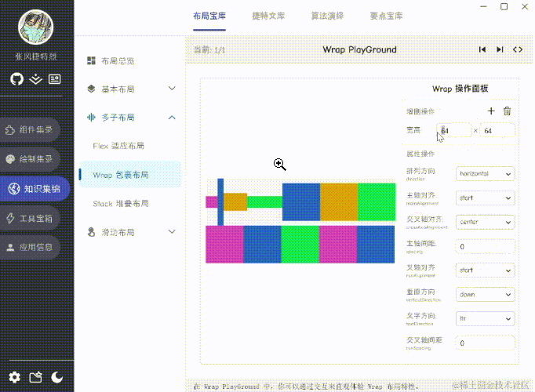Open the 工具宝箱 sidebar section
Viewport: 535px width, 392px height.
(x=30, y=218)
